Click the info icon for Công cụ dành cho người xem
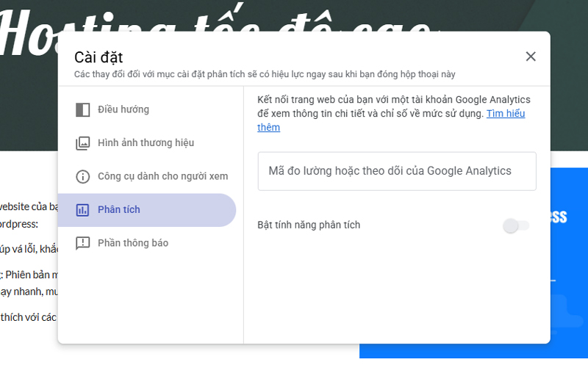This screenshot has width=588, height=373. pos(82,176)
